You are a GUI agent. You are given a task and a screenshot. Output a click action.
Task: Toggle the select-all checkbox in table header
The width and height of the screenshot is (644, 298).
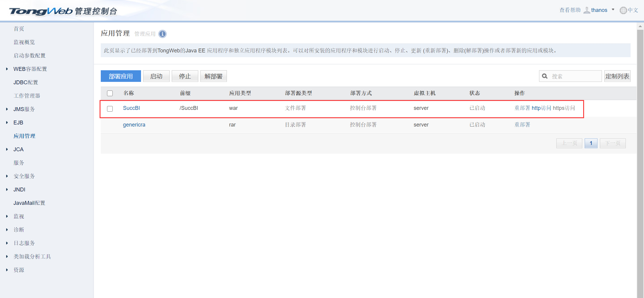coord(110,93)
